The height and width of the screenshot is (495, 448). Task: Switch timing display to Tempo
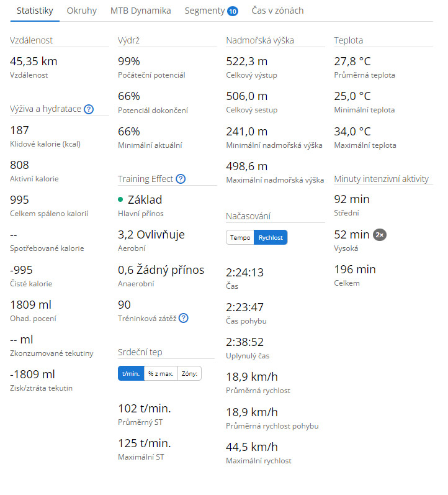point(240,237)
